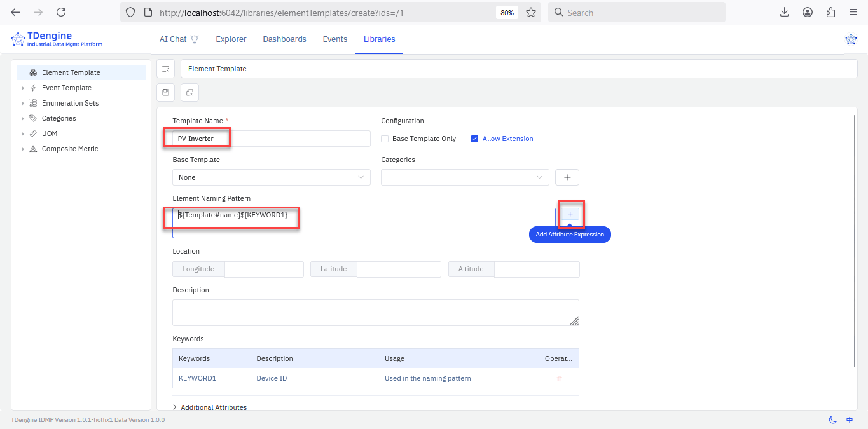Screen dimensions: 868x429
Task: Collapse the left sidebar panel icon
Action: coord(165,69)
